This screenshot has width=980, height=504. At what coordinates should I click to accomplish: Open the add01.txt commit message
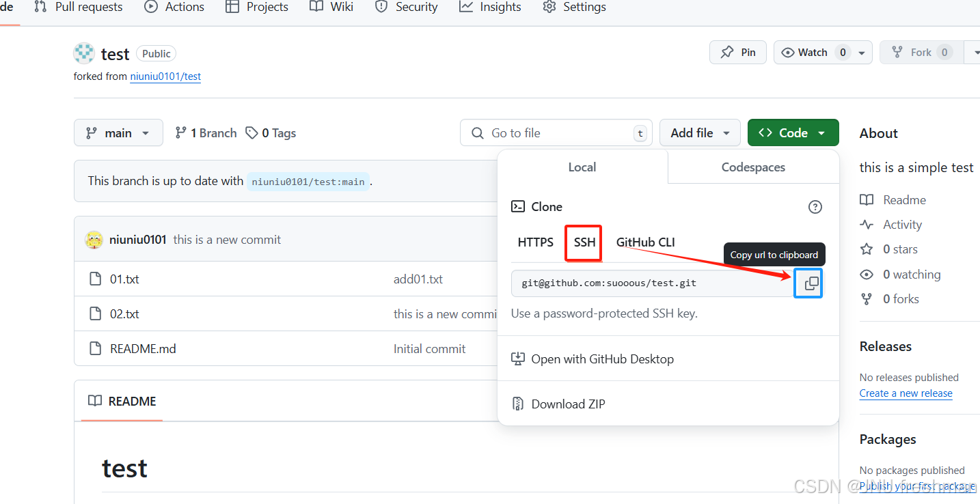coord(418,279)
